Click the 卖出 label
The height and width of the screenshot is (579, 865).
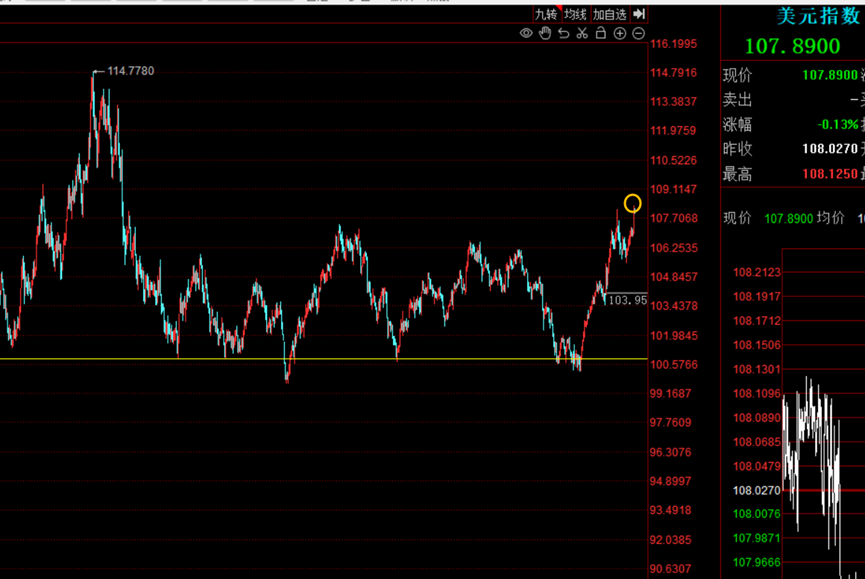[738, 100]
